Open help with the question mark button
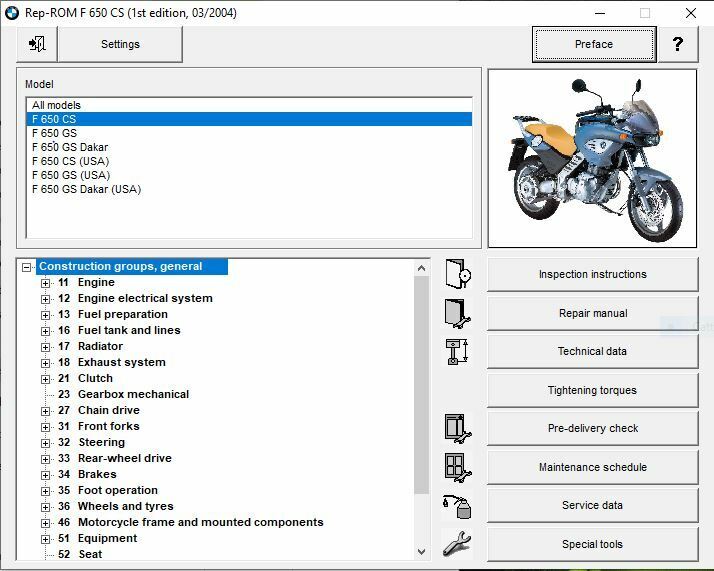The image size is (714, 571). (x=678, y=44)
